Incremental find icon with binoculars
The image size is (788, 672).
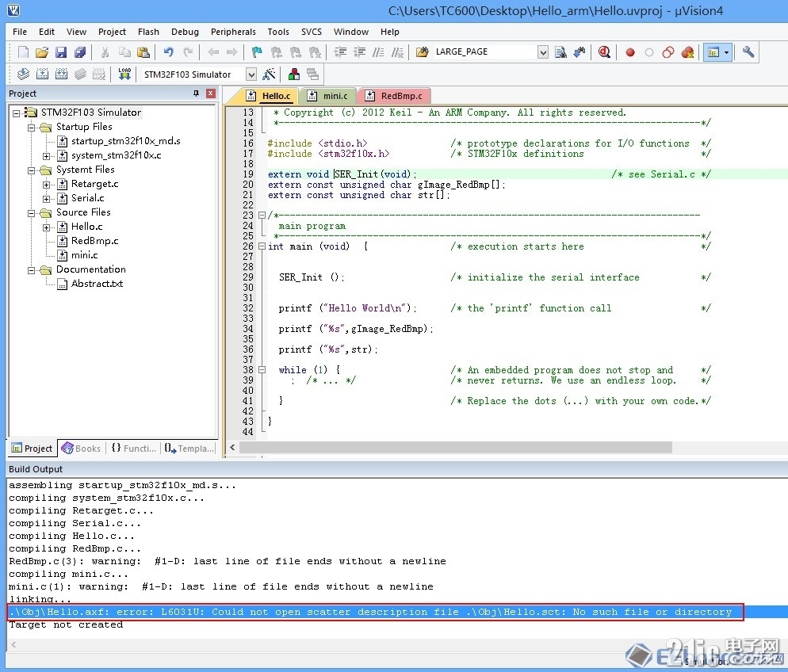pyautogui.click(x=580, y=52)
